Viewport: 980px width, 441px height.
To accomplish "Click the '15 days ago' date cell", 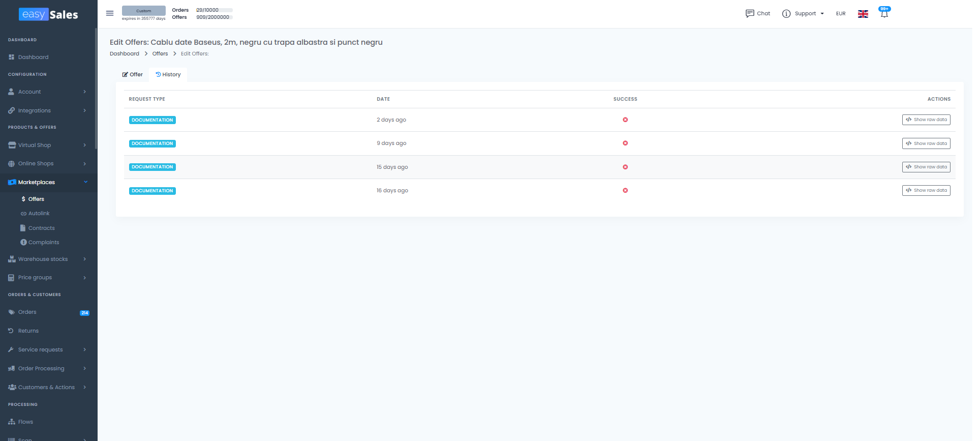I will pos(392,167).
